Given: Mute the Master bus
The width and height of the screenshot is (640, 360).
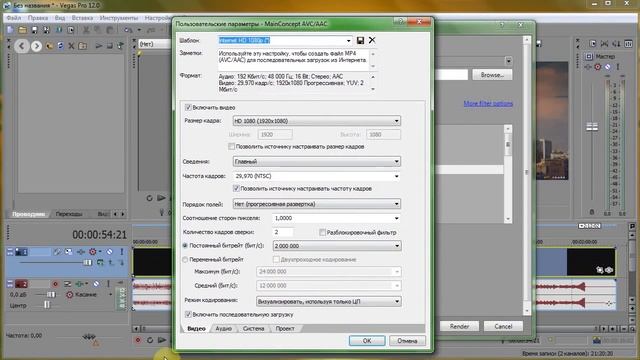Looking at the screenshot, I should pyautogui.click(x=608, y=67).
